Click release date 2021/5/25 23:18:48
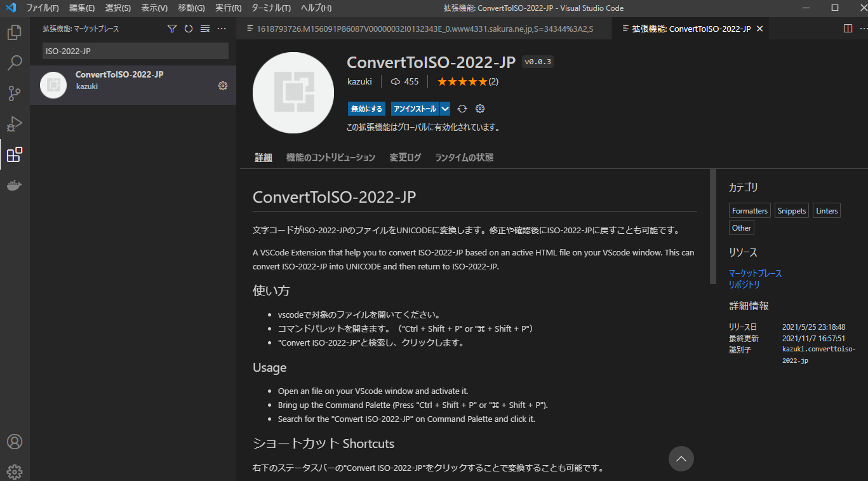 coord(813,327)
